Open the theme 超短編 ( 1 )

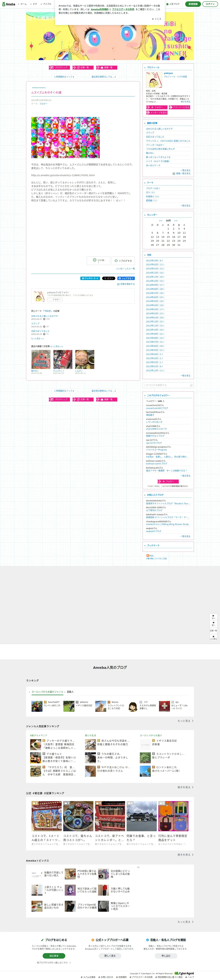point(151,200)
